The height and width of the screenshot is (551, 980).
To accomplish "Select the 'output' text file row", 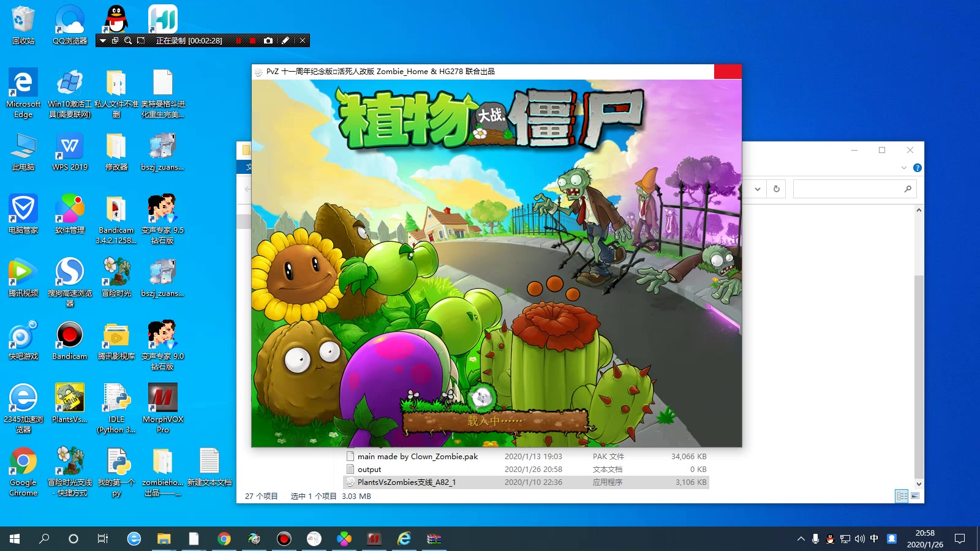I will click(x=527, y=469).
